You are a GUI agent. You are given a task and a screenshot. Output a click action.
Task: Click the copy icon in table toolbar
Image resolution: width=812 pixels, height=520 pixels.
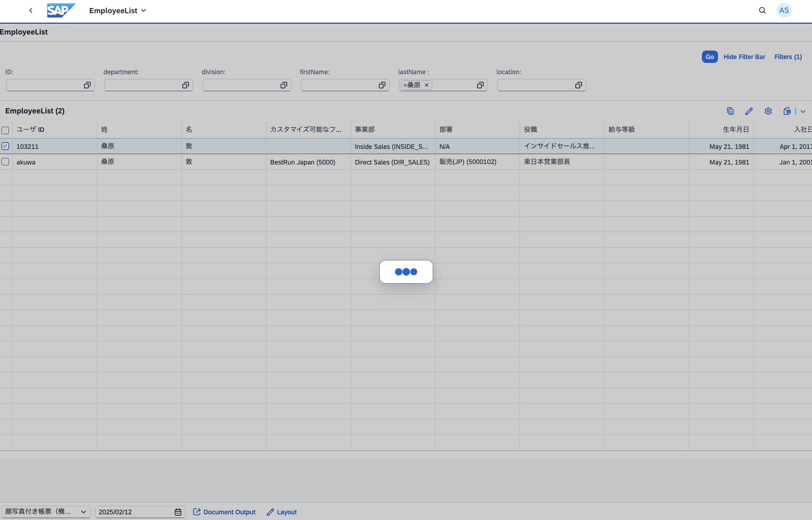pos(730,111)
